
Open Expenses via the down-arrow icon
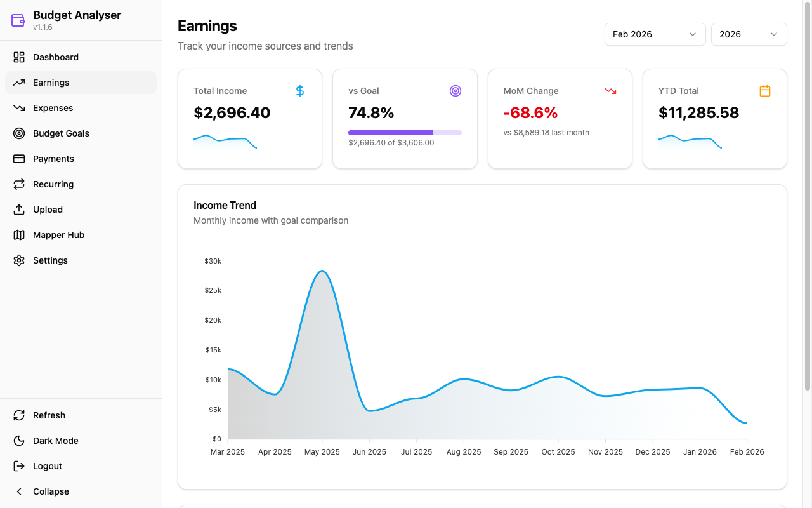coord(19,108)
